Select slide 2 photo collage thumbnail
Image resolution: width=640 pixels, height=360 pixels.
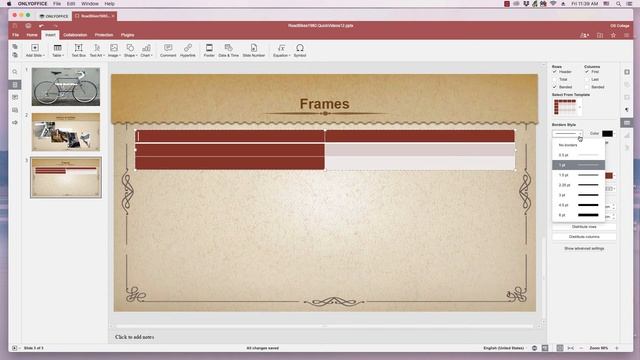pos(66,132)
